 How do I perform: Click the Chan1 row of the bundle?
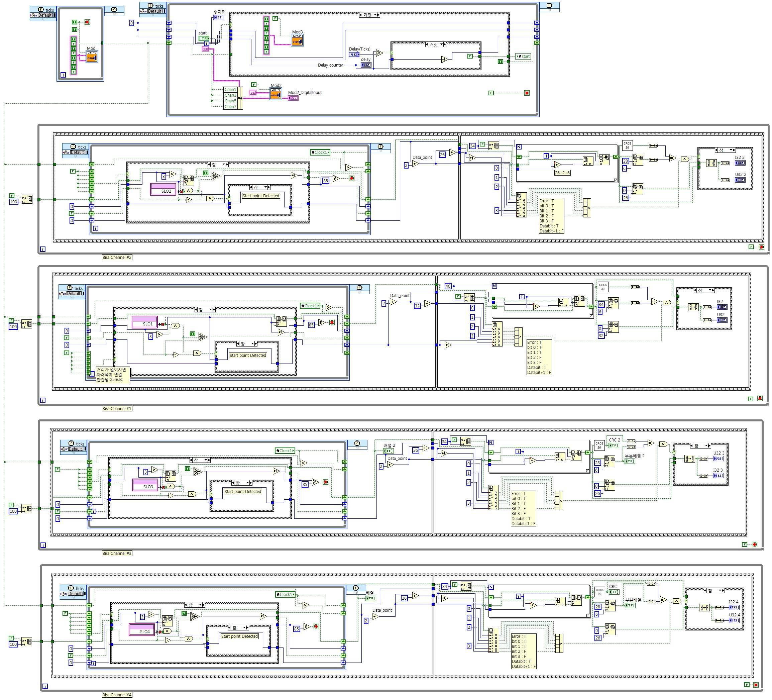pyautogui.click(x=230, y=90)
